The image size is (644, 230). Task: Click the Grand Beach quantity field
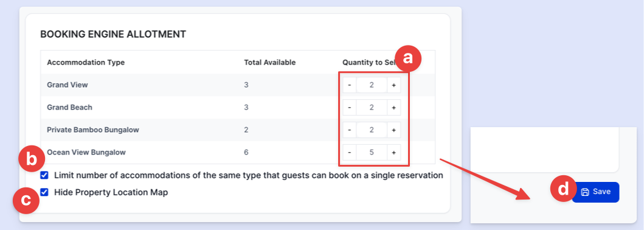coord(372,108)
